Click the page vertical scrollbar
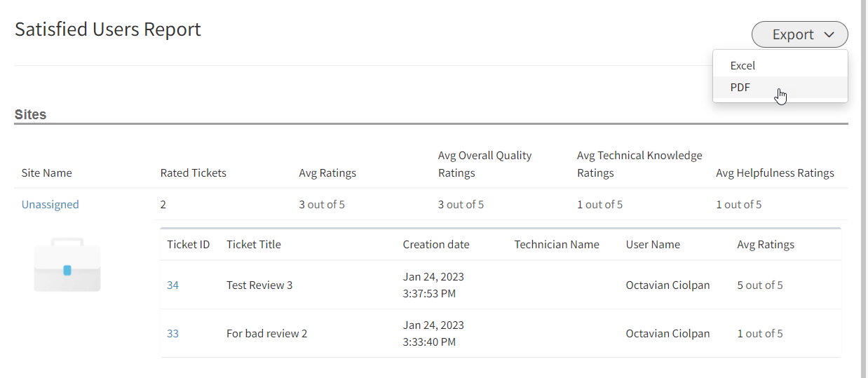This screenshot has height=378, width=868. pyautogui.click(x=864, y=189)
